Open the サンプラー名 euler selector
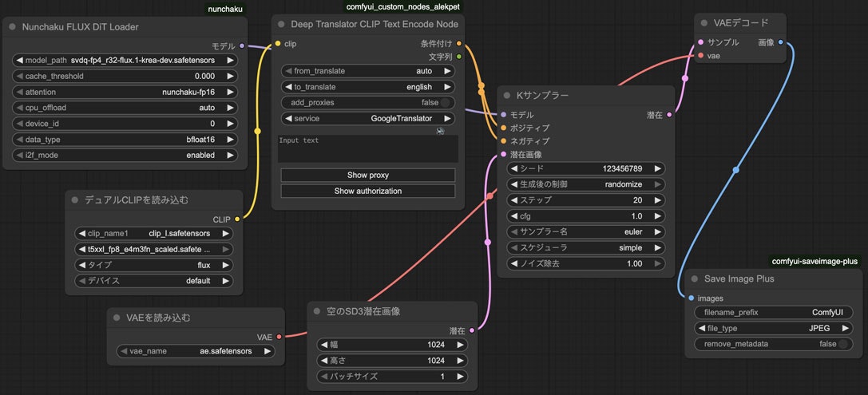This screenshot has height=395, width=868. tap(586, 231)
